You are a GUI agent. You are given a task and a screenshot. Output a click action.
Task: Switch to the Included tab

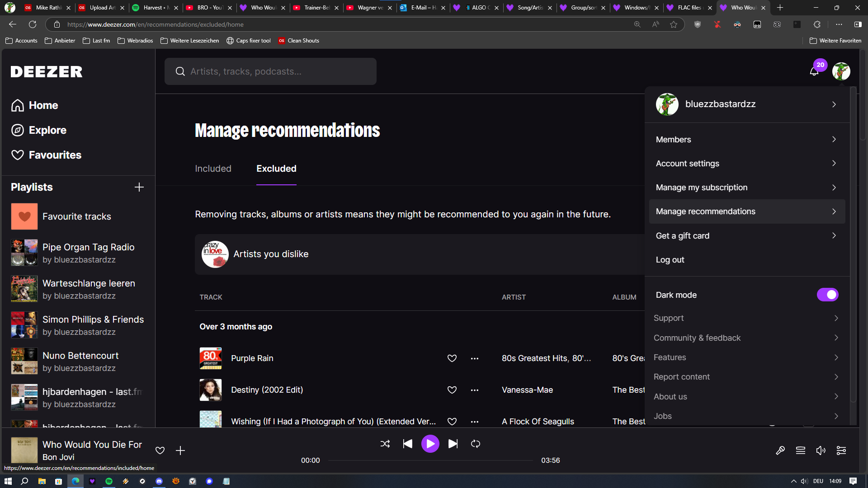point(213,169)
